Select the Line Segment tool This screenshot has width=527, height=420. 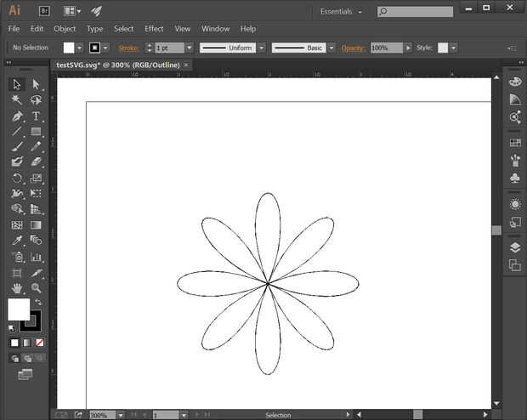(16, 131)
